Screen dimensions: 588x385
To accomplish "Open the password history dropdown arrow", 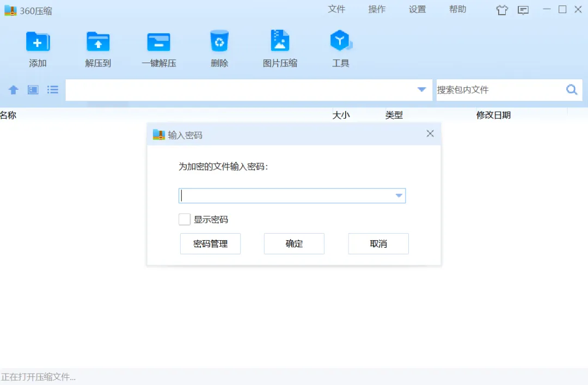I will pyautogui.click(x=399, y=195).
